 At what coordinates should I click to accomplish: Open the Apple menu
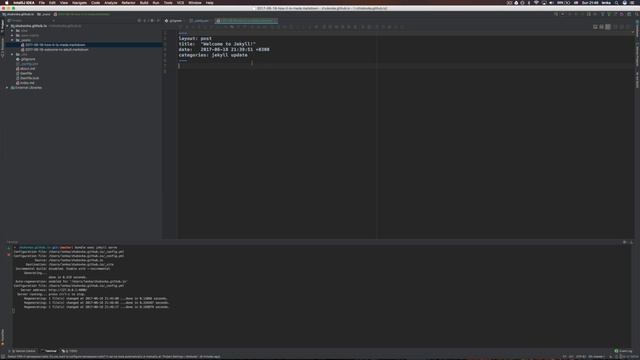(x=7, y=2)
